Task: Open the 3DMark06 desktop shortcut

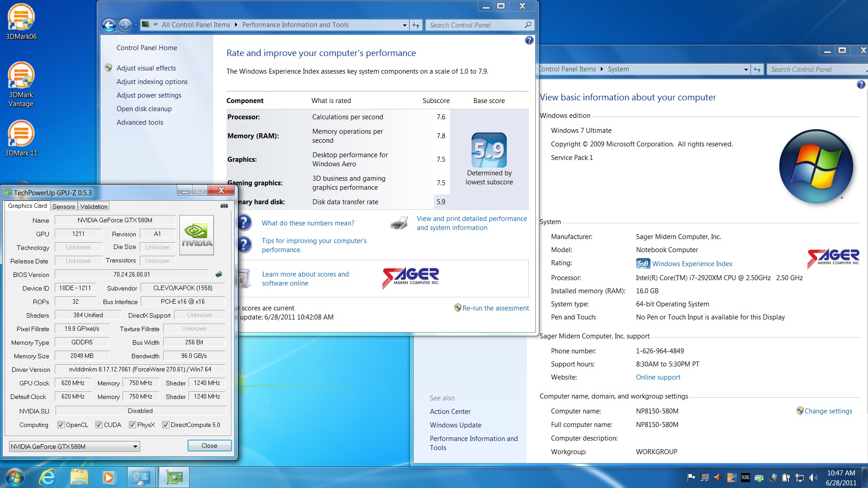Action: point(21,22)
